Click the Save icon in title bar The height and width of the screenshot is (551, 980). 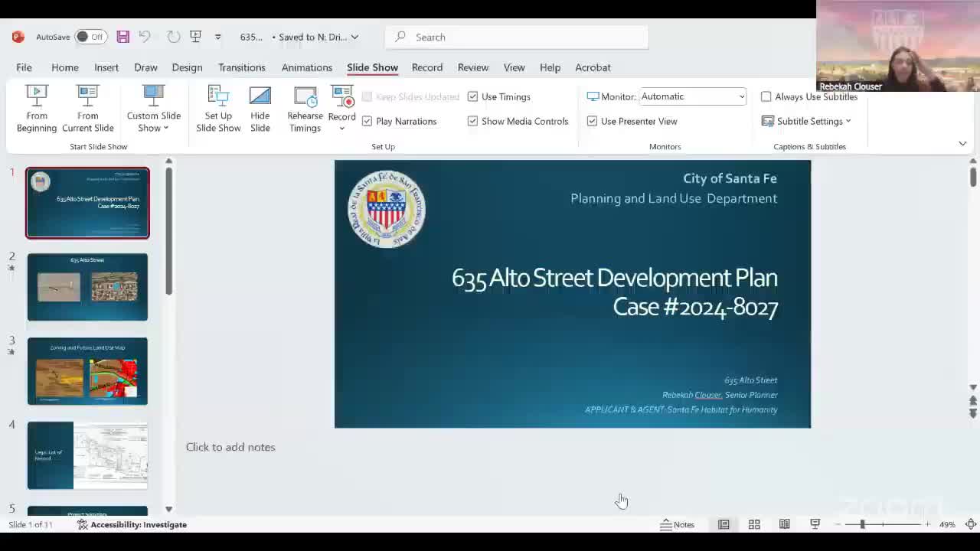point(122,37)
